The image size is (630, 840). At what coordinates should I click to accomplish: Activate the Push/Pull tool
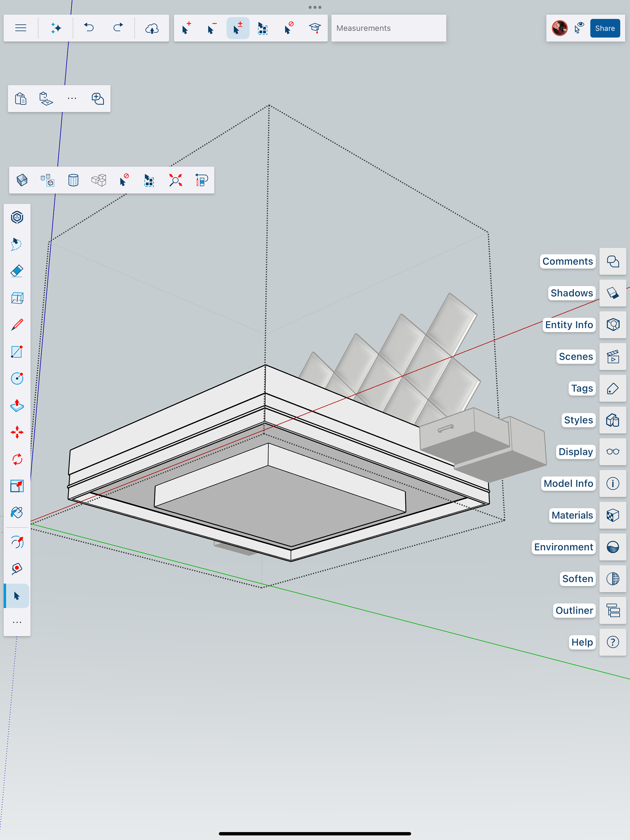click(x=17, y=406)
